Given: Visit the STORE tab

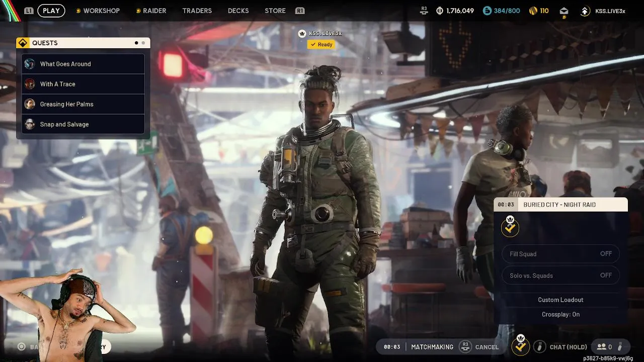Looking at the screenshot, I should pyautogui.click(x=275, y=11).
